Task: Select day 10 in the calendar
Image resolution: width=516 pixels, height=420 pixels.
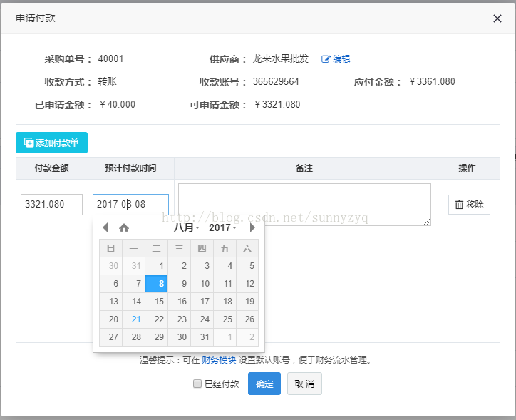Action: (202, 283)
